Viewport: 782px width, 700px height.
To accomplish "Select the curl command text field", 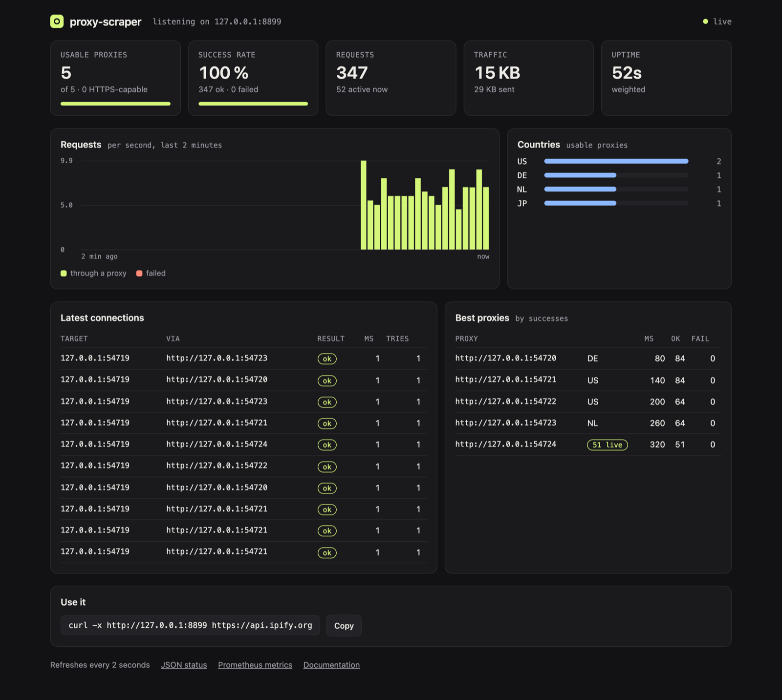I will (190, 625).
